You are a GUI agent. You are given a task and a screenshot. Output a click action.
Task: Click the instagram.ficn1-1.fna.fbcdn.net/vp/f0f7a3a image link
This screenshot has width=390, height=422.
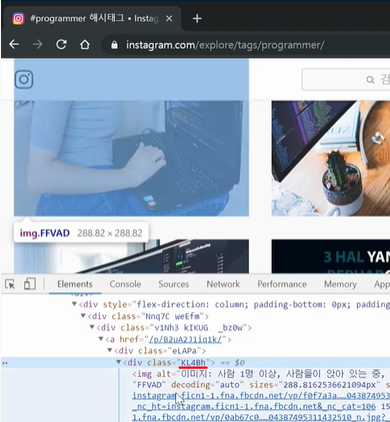click(261, 396)
